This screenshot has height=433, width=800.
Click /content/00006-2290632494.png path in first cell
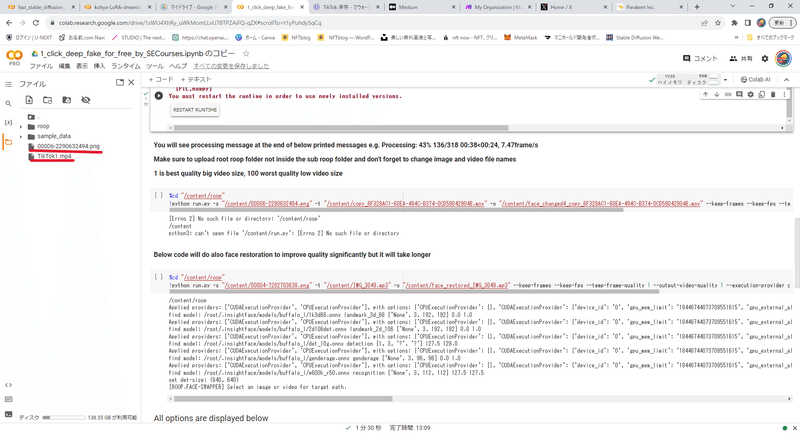coord(267,203)
